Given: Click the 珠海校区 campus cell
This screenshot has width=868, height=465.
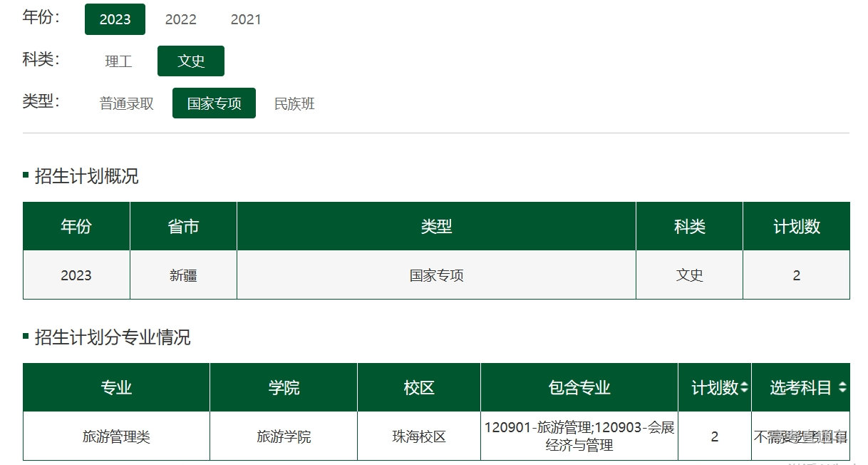Looking at the screenshot, I should click(x=419, y=436).
